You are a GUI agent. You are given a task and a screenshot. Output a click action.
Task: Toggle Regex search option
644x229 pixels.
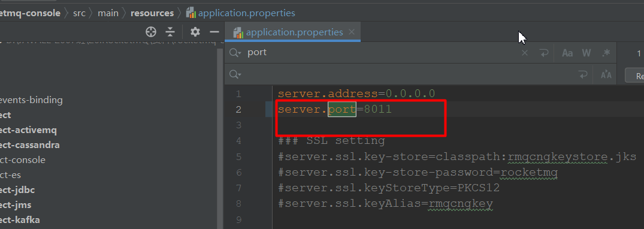click(x=606, y=53)
